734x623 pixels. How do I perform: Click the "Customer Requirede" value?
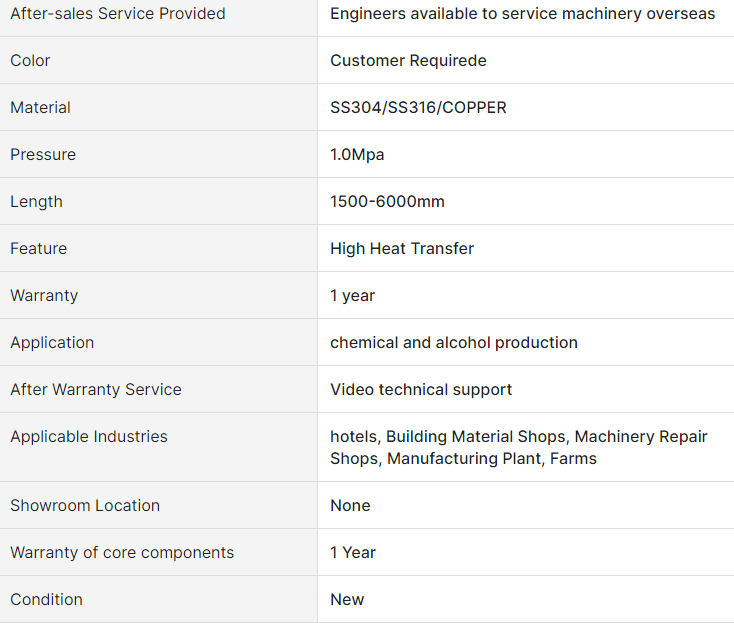click(408, 60)
